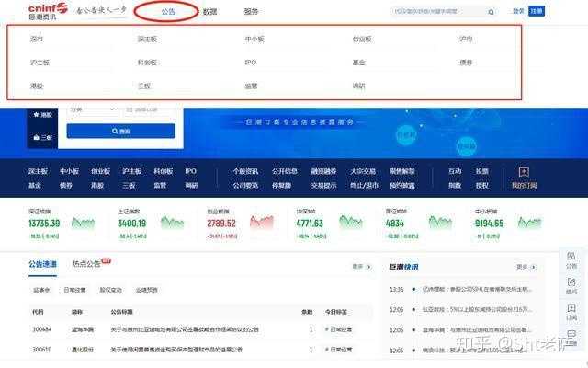Click the 提问 edit icon in right sidebar

pos(571,282)
